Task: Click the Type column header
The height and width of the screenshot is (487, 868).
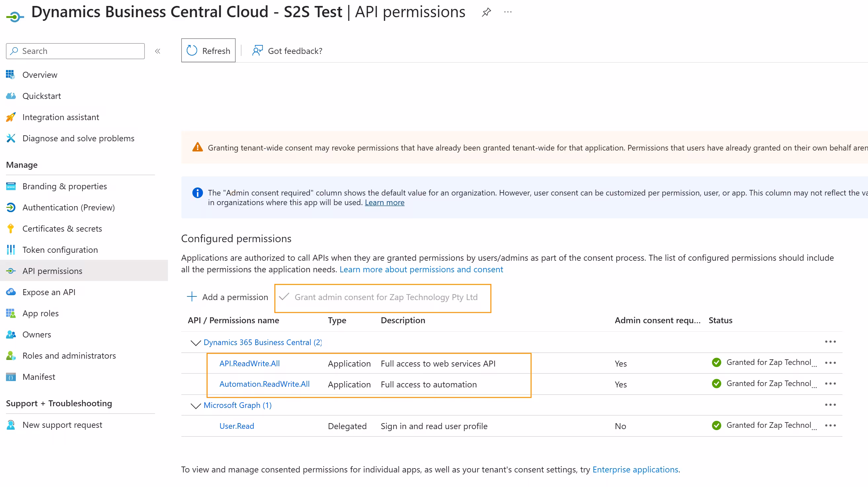Action: (337, 320)
